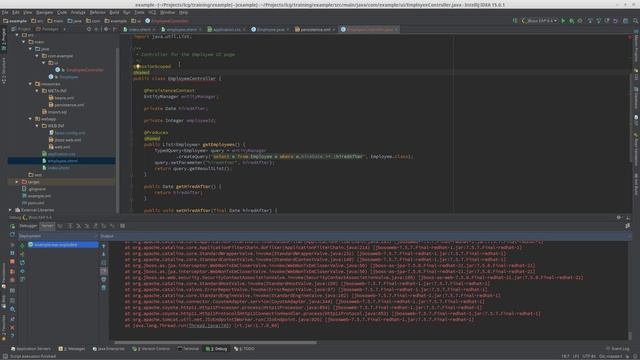Rerun the debug session

(12, 226)
